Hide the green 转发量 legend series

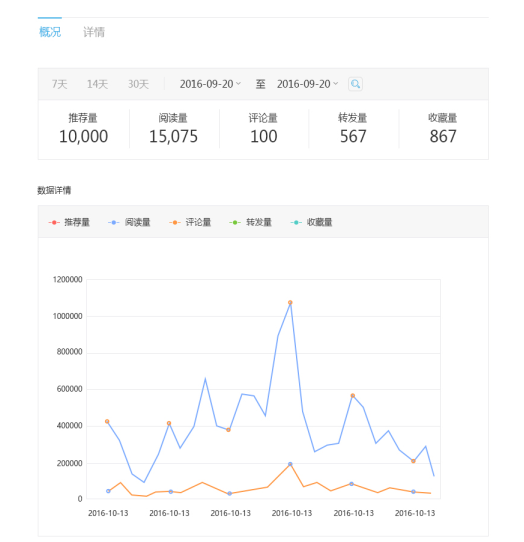[x=250, y=222]
